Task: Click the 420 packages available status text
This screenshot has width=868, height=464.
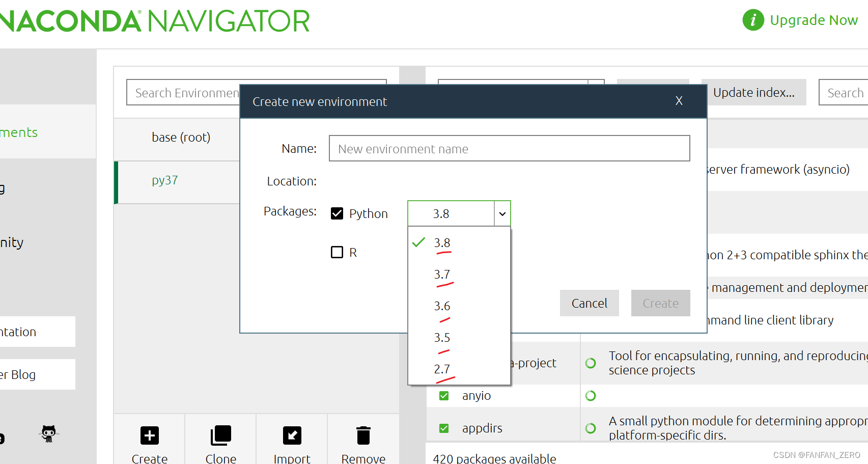Action: 494,458
